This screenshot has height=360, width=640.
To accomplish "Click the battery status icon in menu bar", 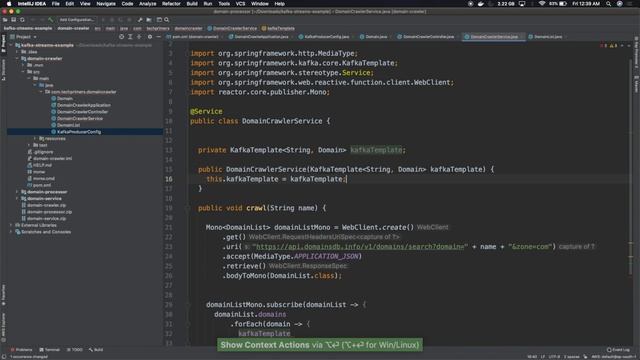I will 562,4.
